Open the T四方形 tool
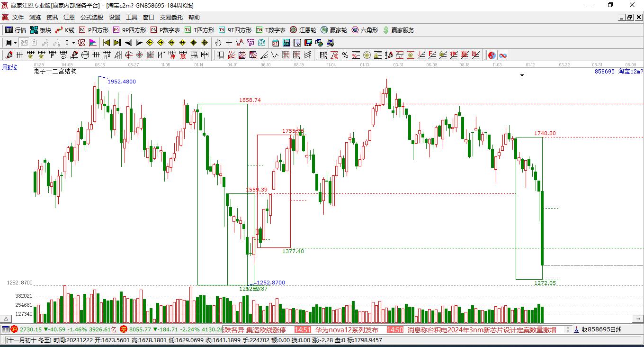Screen dimensions: 644x347 [199, 30]
